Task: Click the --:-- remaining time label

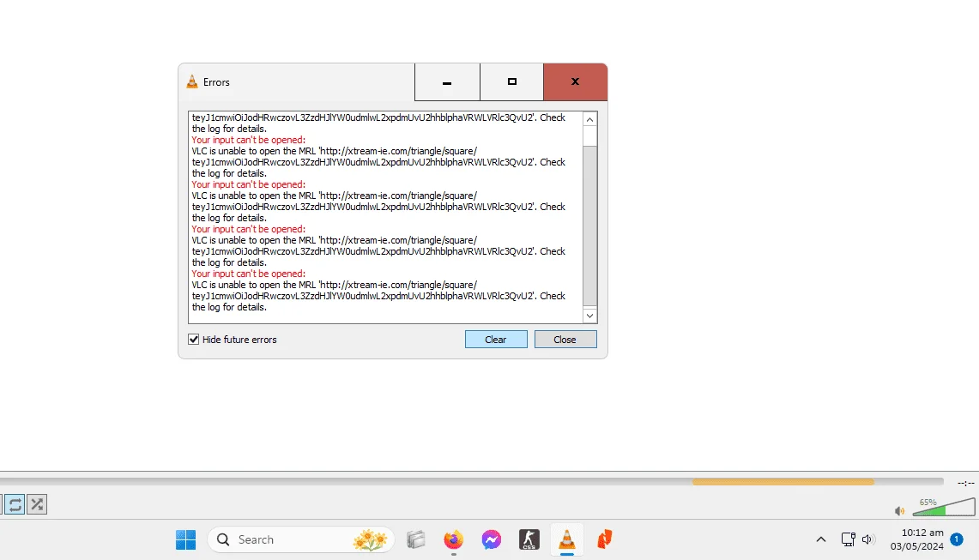Action: 966,483
